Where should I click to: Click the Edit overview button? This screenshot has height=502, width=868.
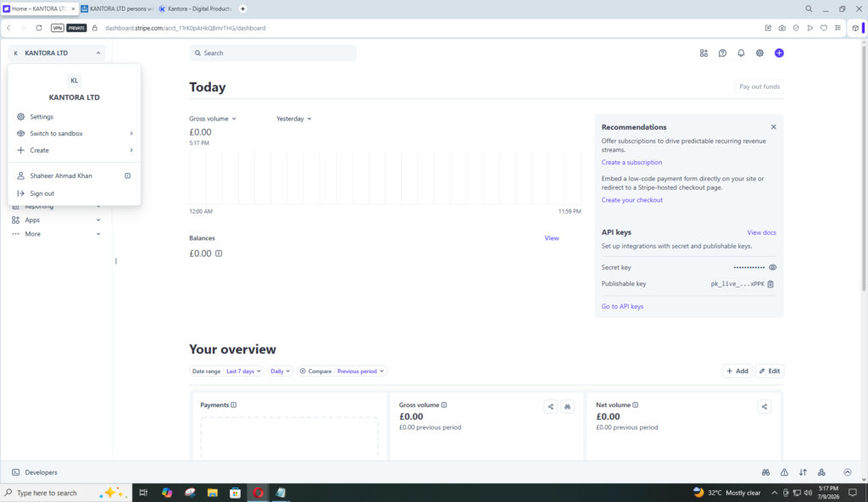[x=770, y=371]
